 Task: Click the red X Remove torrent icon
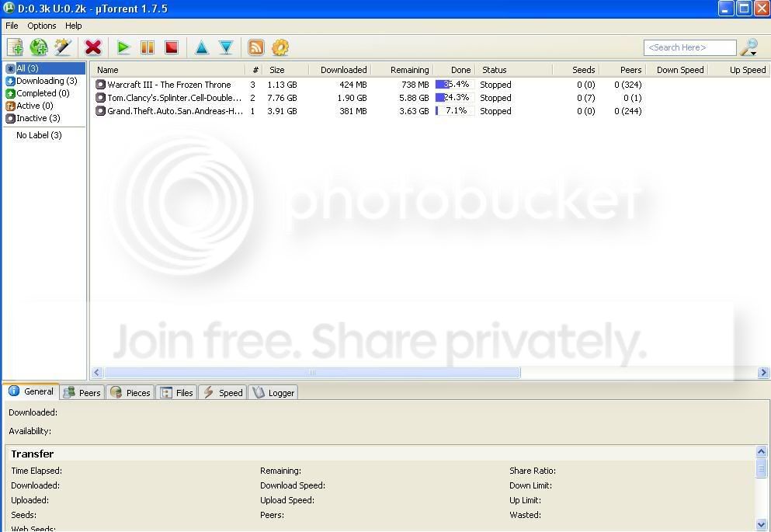(93, 47)
